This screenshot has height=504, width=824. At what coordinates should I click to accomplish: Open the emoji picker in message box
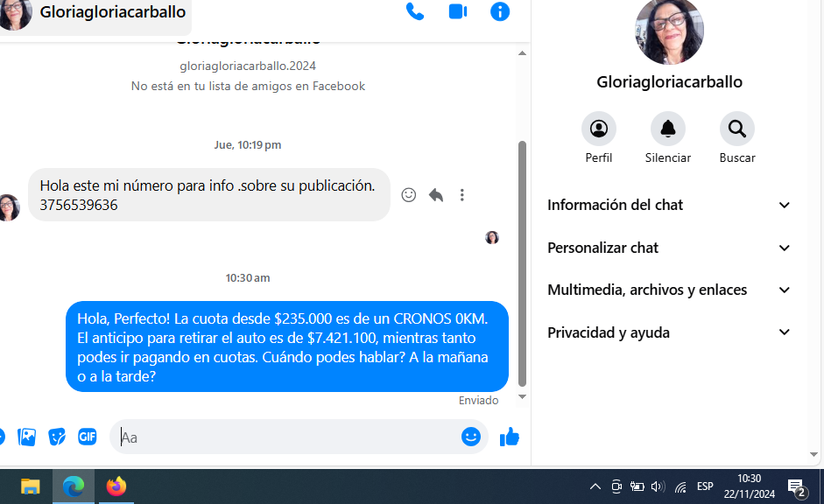(471, 437)
